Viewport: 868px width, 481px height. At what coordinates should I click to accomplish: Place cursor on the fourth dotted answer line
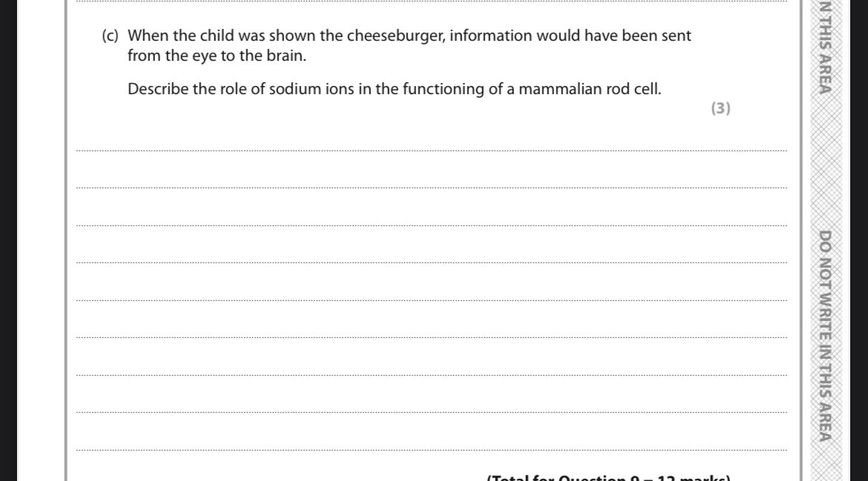(431, 262)
